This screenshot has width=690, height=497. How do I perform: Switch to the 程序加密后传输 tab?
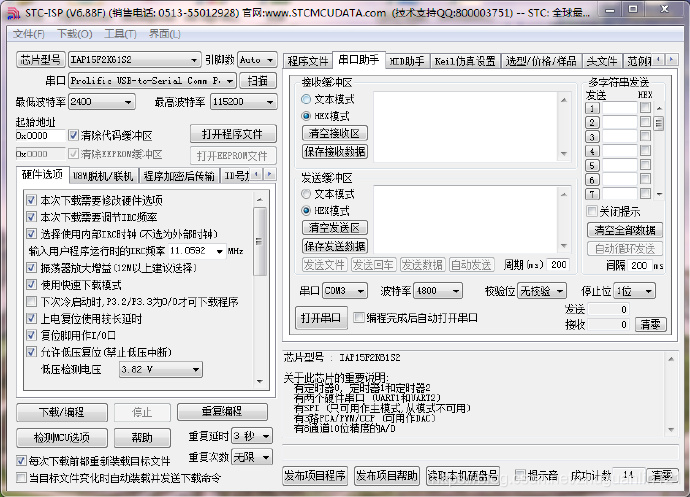tap(179, 176)
